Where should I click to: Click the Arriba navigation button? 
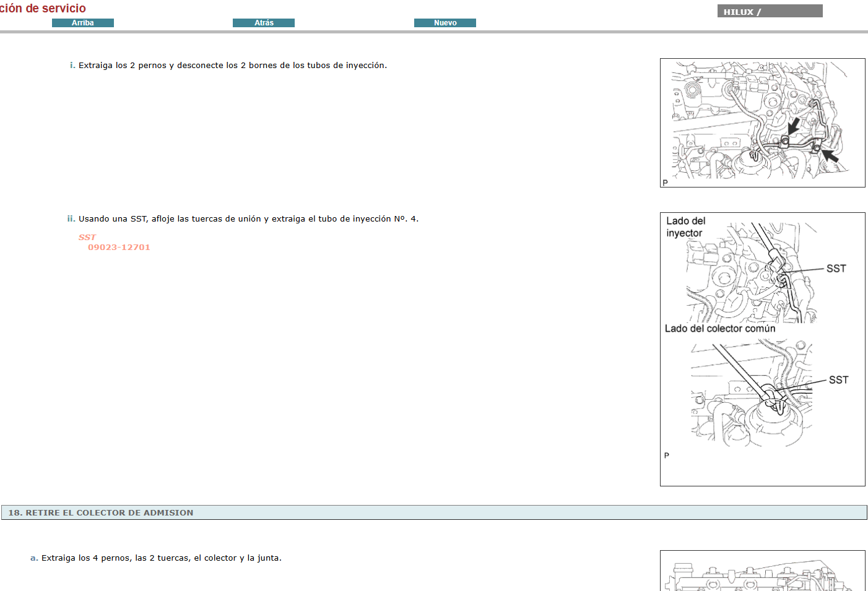point(83,22)
